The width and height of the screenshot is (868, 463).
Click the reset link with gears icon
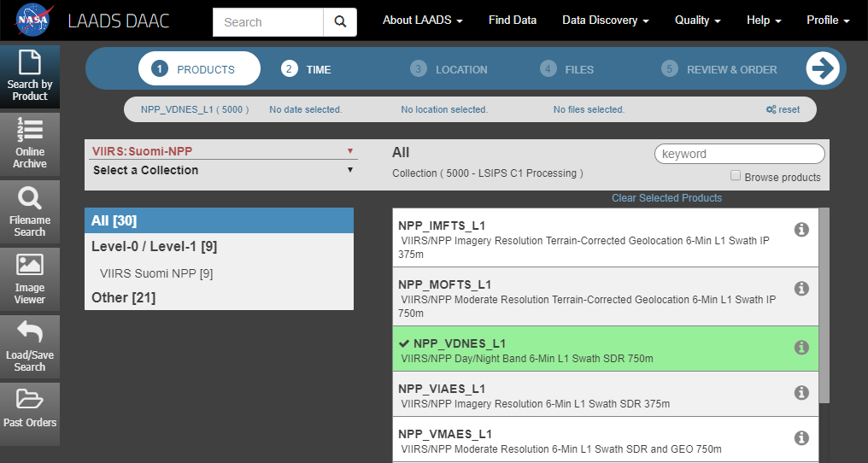783,109
